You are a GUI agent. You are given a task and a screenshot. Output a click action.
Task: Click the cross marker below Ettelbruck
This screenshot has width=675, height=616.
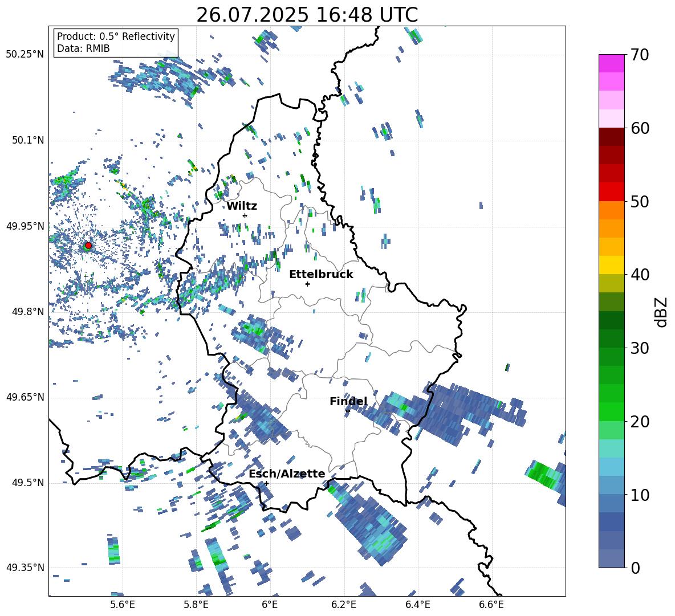click(307, 284)
